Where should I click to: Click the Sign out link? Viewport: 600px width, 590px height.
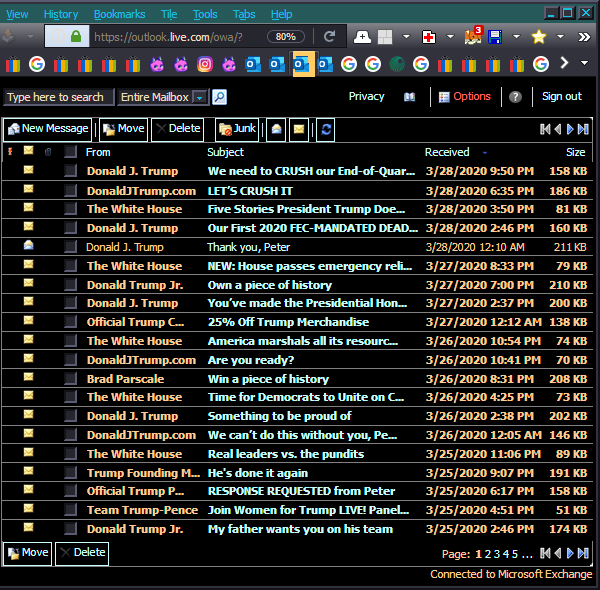click(562, 96)
